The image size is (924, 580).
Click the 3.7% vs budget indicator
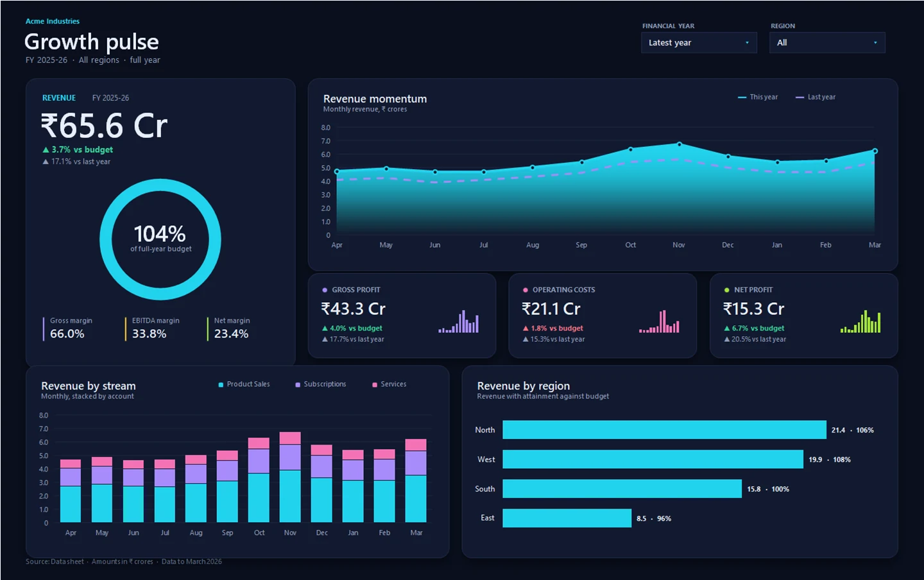[78, 149]
